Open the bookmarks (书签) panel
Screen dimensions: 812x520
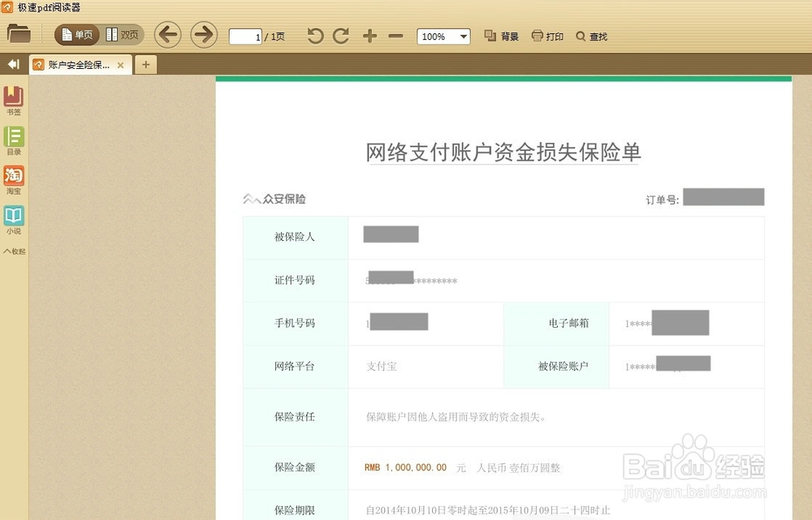tap(13, 99)
